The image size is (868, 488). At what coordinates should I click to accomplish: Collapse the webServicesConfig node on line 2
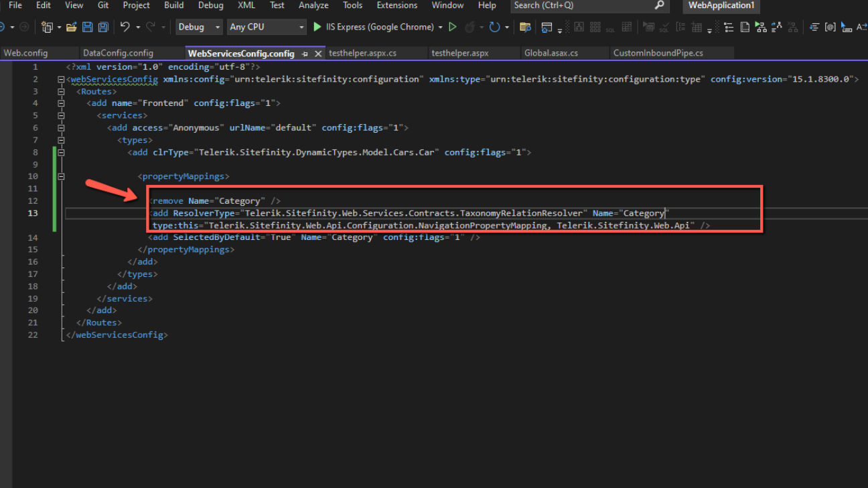point(61,79)
